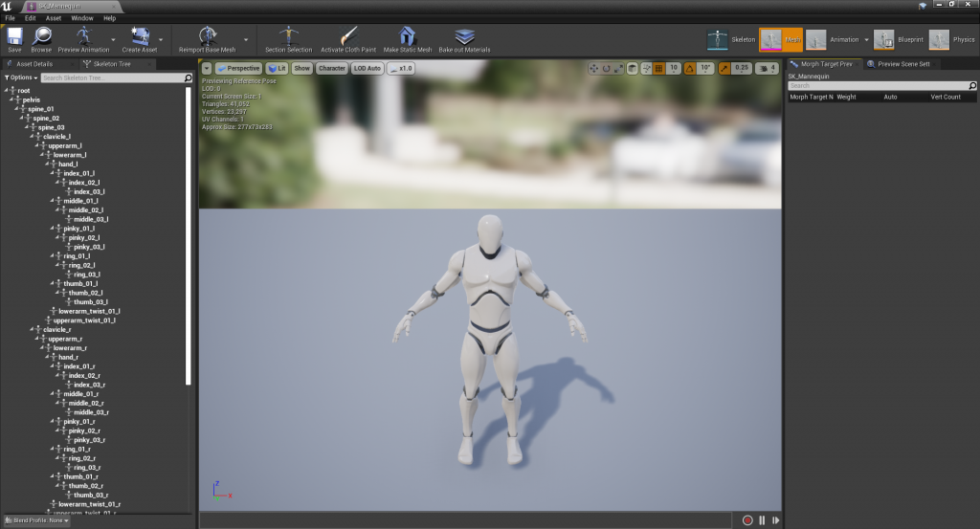Screen dimensions: 980x529
Task: Click the Save toolbar icon
Action: click(14, 37)
